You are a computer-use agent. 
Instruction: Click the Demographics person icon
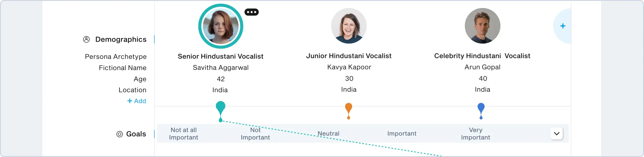86,39
